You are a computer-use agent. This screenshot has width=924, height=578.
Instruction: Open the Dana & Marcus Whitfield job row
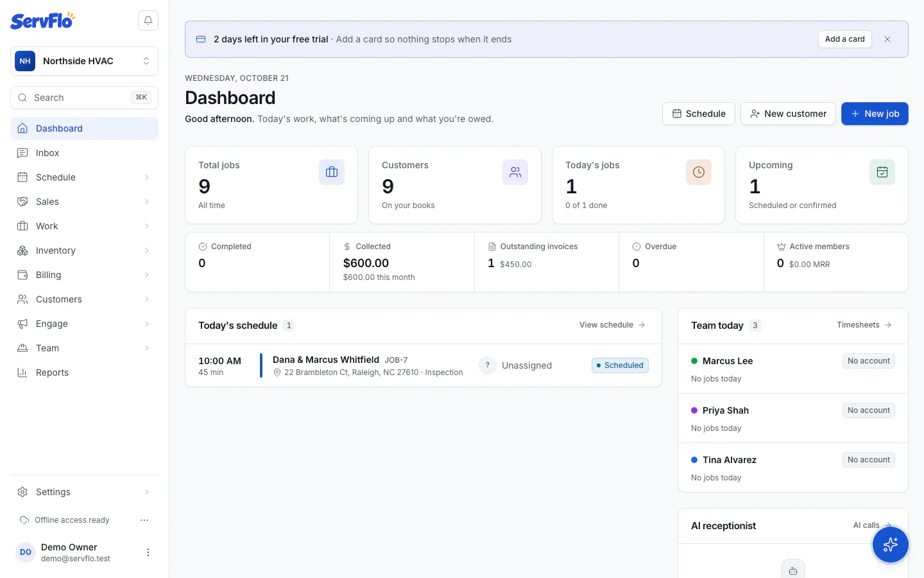click(424, 365)
